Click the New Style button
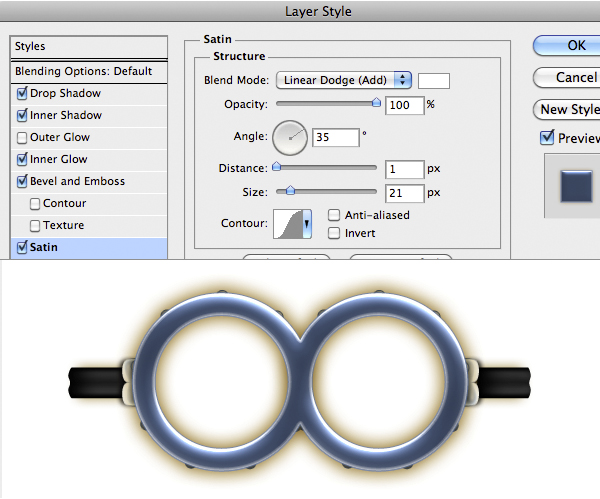The width and height of the screenshot is (600, 499). coord(568,109)
